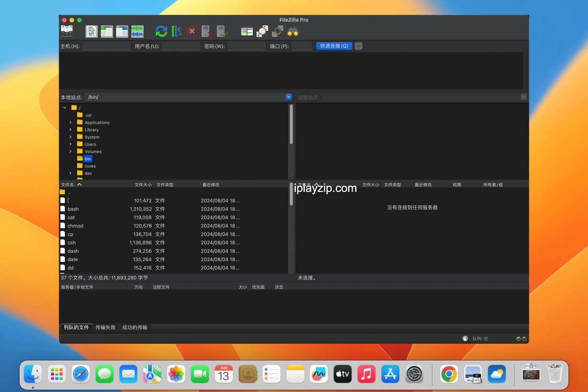Image resolution: width=588 pixels, height=392 pixels.
Task: Switch to the 成功的传输 tab
Action: tap(135, 328)
